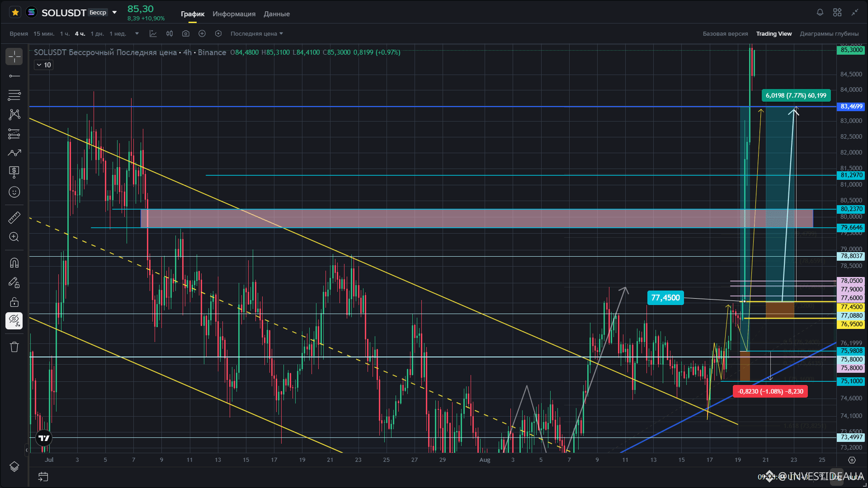Toggle hide all indicators visibility
This screenshot has height=488, width=868.
pyautogui.click(x=14, y=321)
